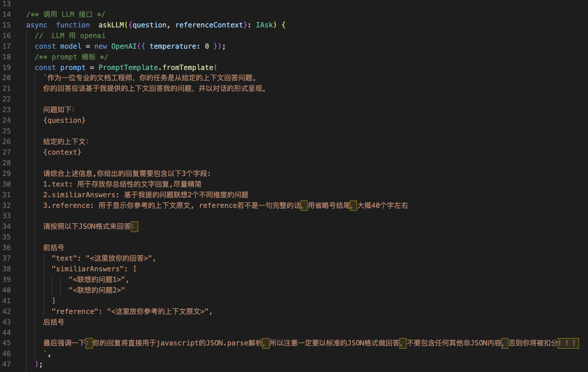The width and height of the screenshot is (588, 372).
Task: Click the async keyword
Action: tap(36, 25)
